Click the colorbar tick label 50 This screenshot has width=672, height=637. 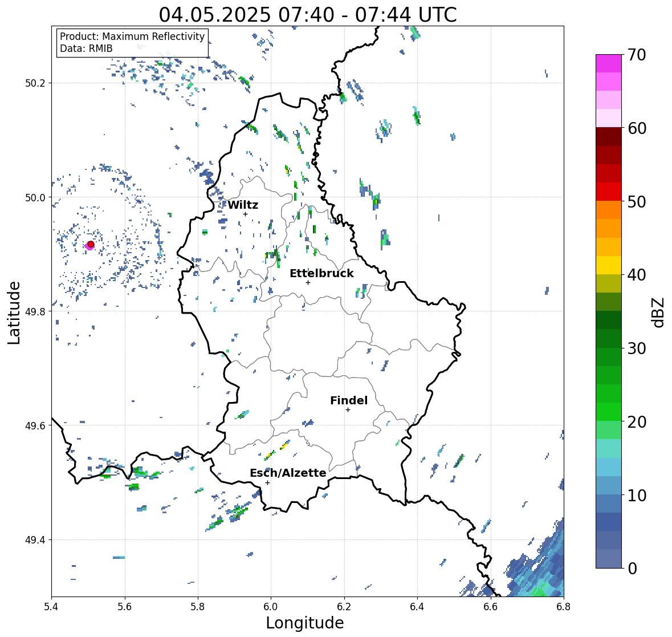click(x=637, y=201)
